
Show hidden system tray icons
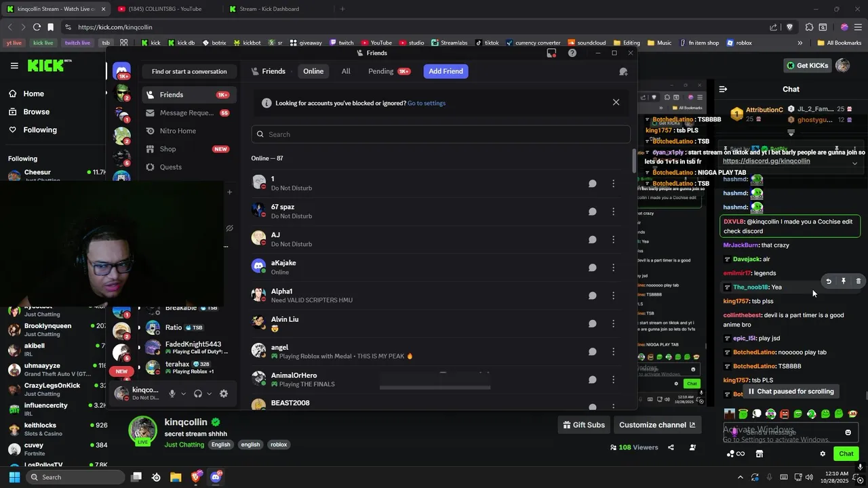point(740,477)
